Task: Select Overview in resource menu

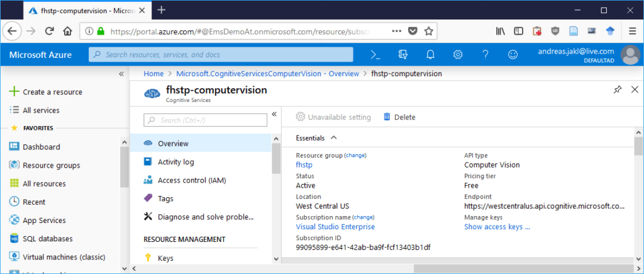Action: point(201,144)
